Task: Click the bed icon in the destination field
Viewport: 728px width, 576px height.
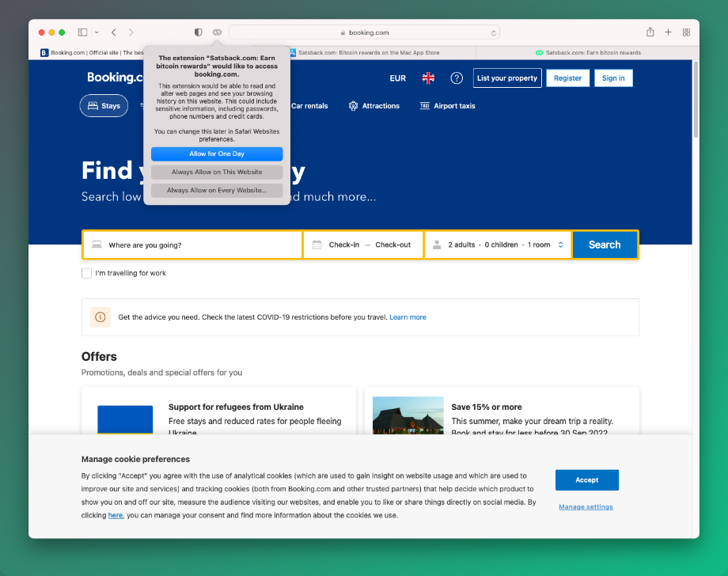Action: [x=97, y=244]
